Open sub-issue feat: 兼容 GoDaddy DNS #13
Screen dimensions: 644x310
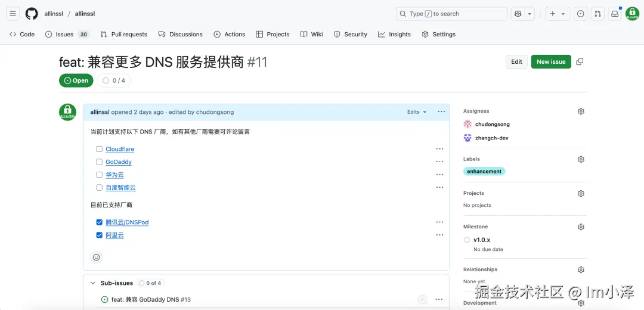pyautogui.click(x=151, y=299)
